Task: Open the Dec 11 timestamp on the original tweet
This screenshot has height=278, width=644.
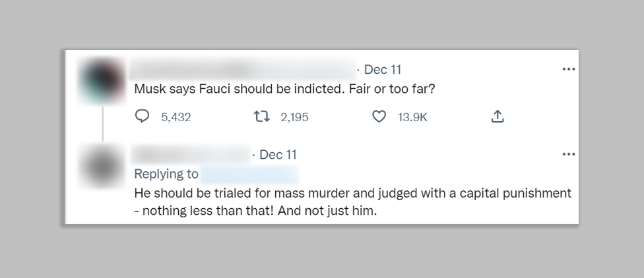Action: click(x=383, y=69)
